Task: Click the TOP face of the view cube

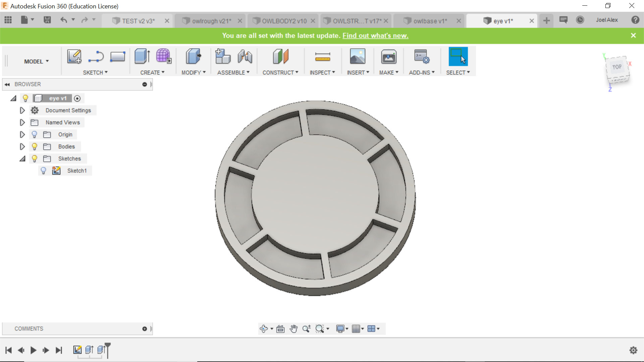Action: [617, 67]
